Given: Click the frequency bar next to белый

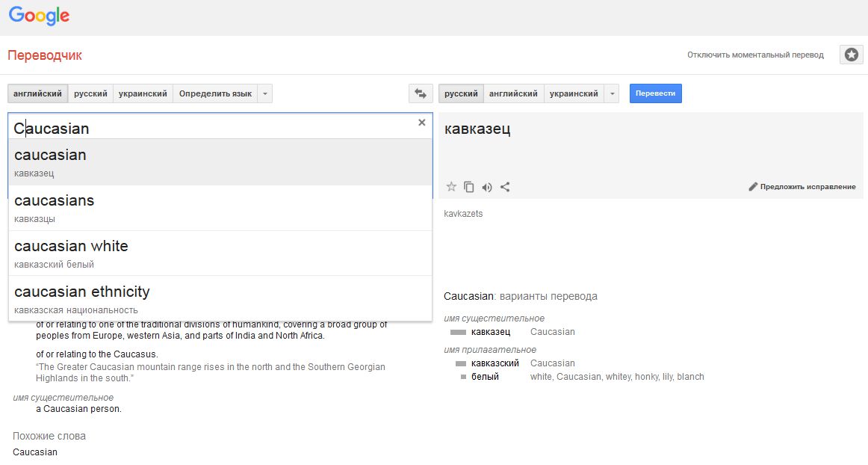Looking at the screenshot, I should click(463, 377).
